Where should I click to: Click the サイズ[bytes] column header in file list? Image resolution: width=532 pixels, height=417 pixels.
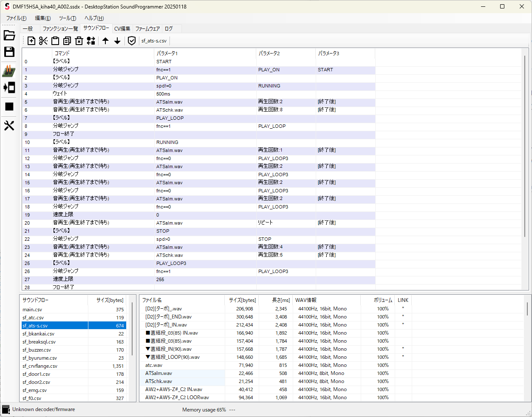coord(242,300)
